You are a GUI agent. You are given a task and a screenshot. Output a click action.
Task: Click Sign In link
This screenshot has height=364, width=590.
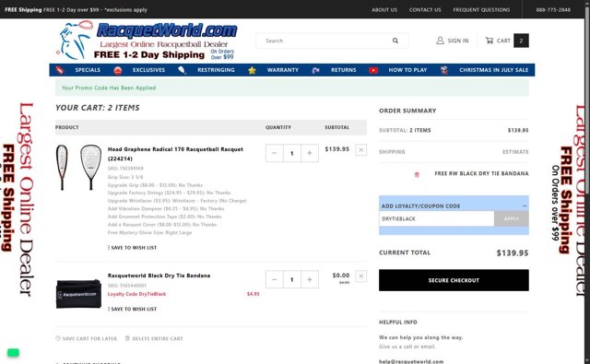458,41
